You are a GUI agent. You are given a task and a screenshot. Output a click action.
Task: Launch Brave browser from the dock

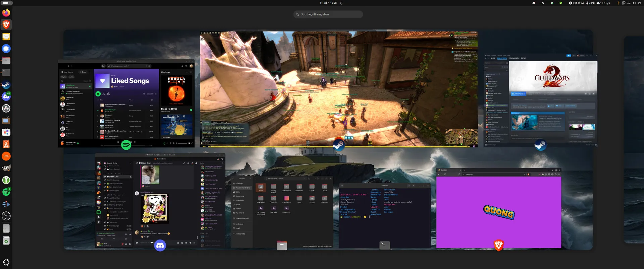pyautogui.click(x=6, y=24)
